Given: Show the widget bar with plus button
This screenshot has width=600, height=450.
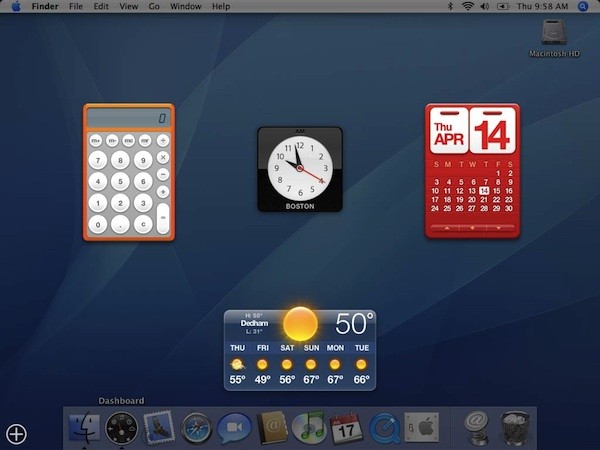Looking at the screenshot, I should click(16, 434).
